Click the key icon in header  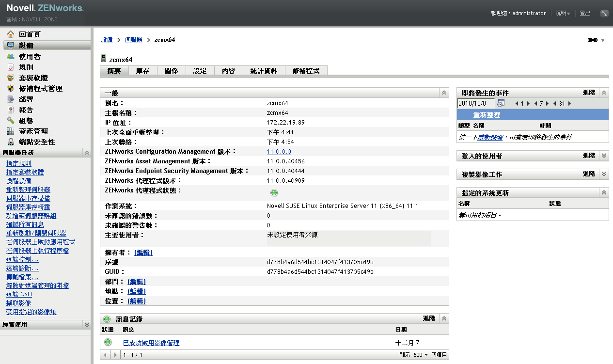(x=604, y=13)
